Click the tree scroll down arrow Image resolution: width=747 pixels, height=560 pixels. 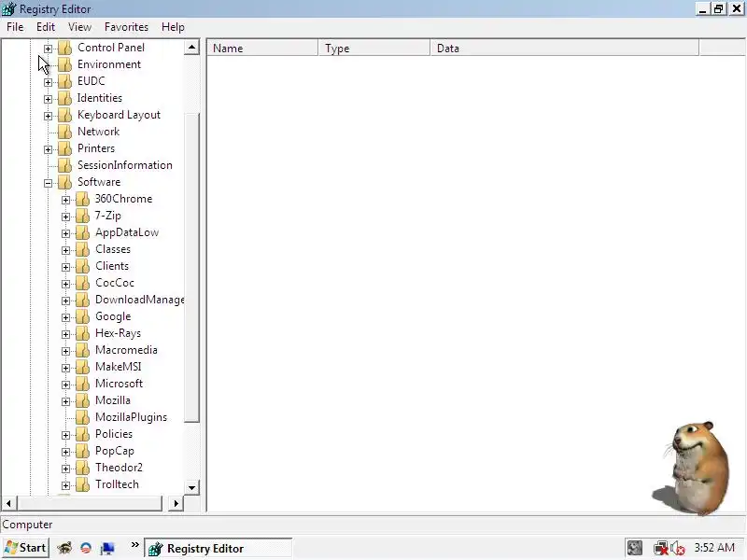pos(191,487)
